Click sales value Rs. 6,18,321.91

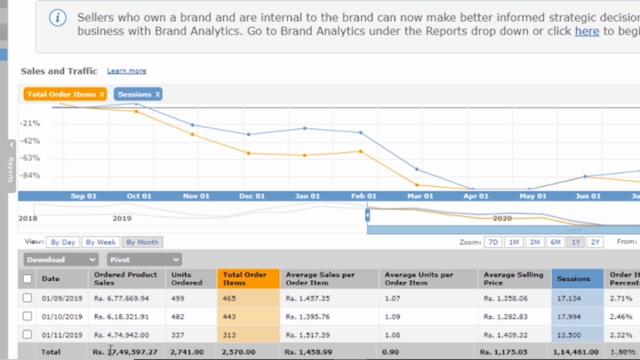tap(121, 317)
